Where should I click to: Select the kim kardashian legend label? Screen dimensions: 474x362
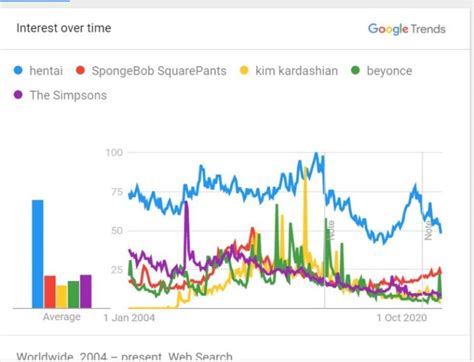(297, 71)
